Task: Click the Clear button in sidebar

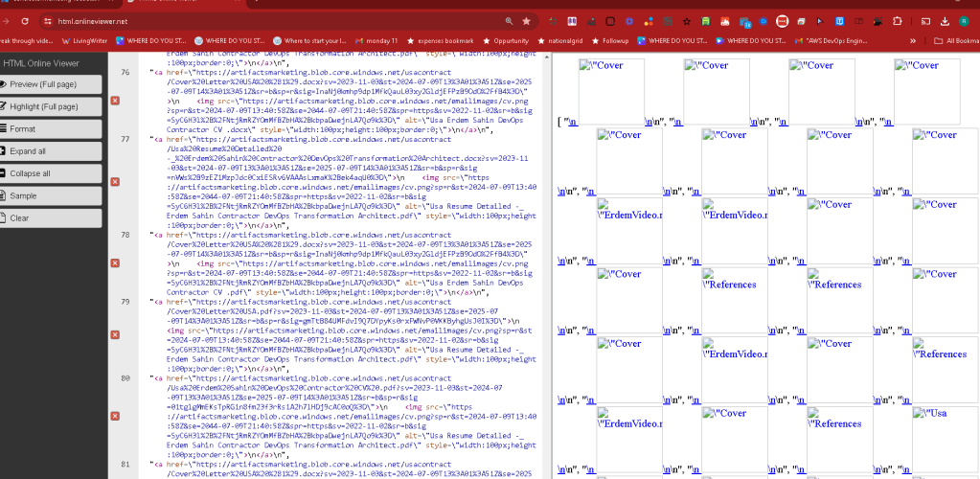Action: pyautogui.click(x=50, y=218)
